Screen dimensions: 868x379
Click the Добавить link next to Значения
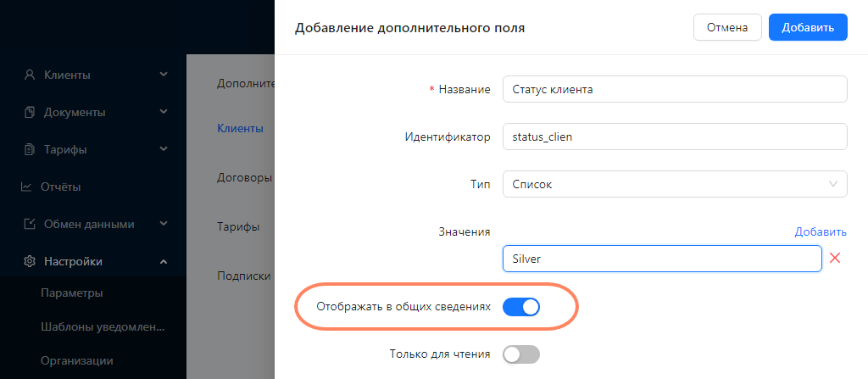[821, 231]
